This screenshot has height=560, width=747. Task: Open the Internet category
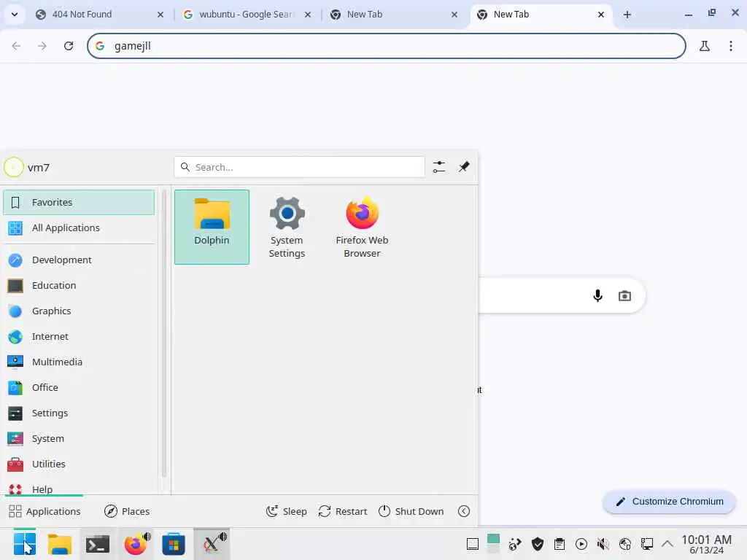[79, 337]
